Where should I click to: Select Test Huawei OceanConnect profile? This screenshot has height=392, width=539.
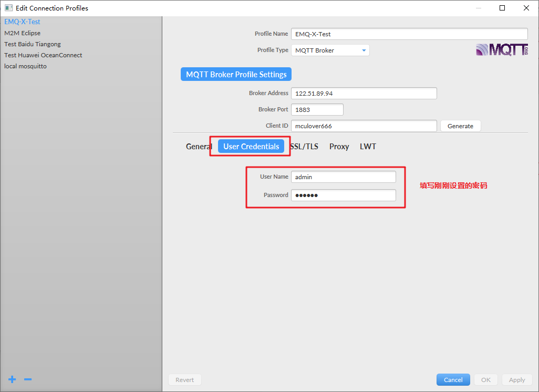point(43,55)
